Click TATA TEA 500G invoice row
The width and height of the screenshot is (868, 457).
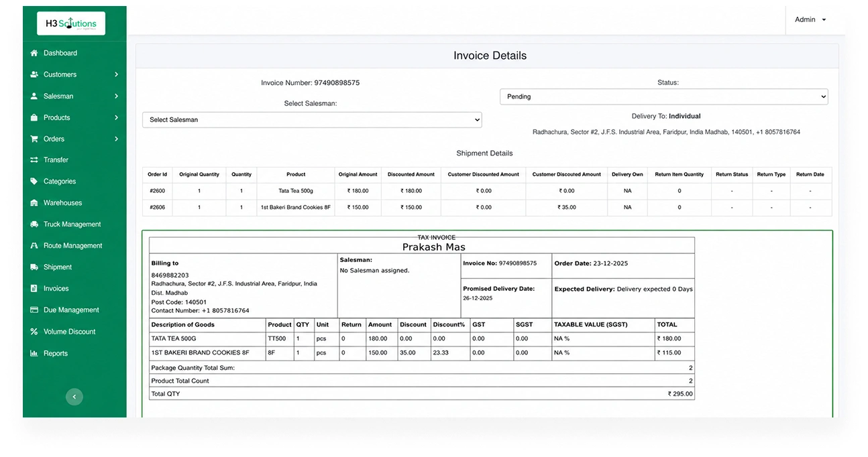(x=422, y=338)
